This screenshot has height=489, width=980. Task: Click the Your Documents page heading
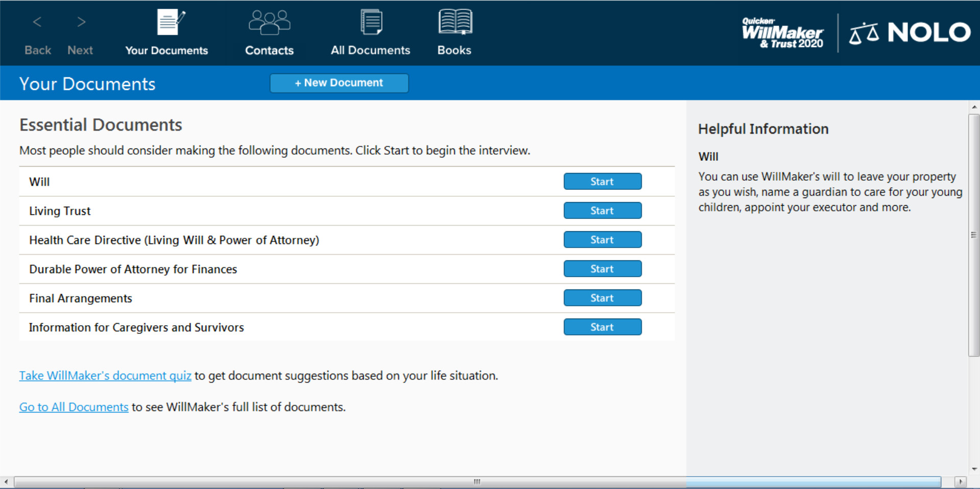pyautogui.click(x=87, y=83)
